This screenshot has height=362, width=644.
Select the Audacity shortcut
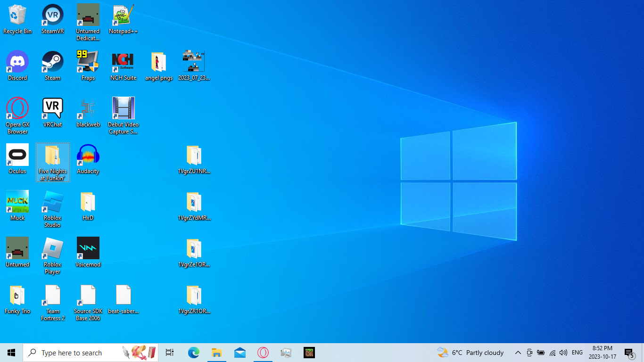click(x=88, y=159)
